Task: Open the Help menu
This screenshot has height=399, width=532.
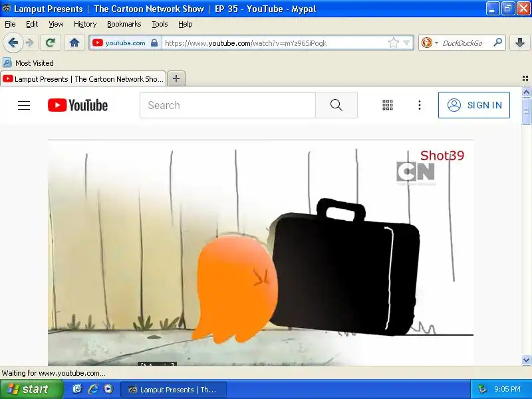Action: click(186, 24)
